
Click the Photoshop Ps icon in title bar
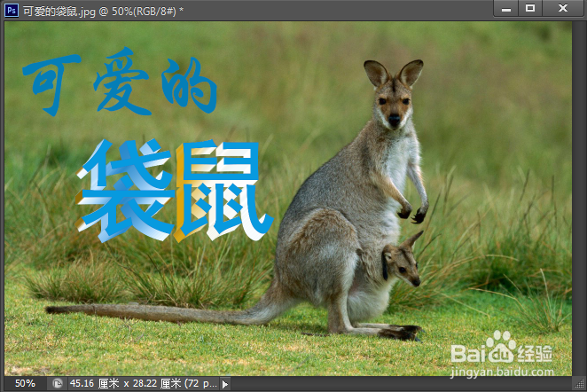coord(12,10)
